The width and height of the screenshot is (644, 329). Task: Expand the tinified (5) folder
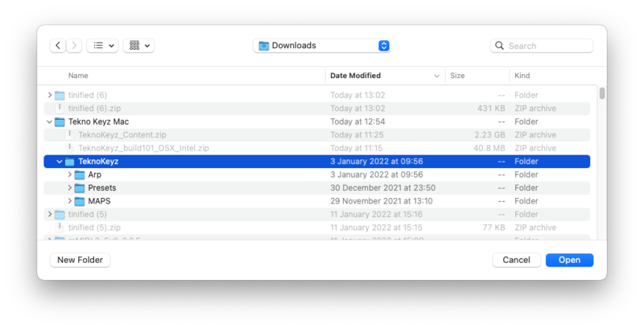pyautogui.click(x=50, y=214)
